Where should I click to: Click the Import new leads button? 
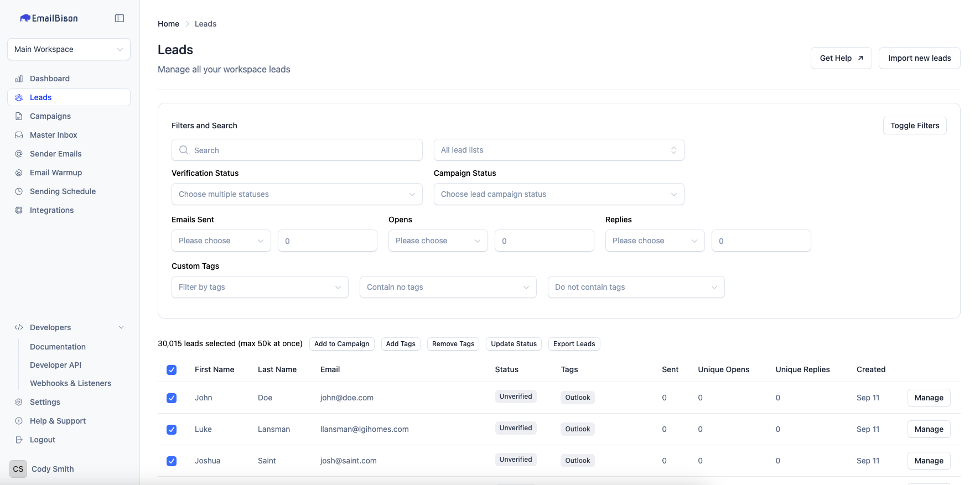pos(919,58)
